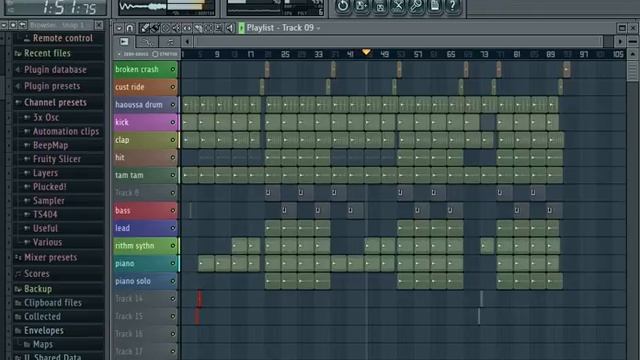The height and width of the screenshot is (360, 640).
Task: Click the playlist vertical scroll-up arrow
Action: pos(633,53)
